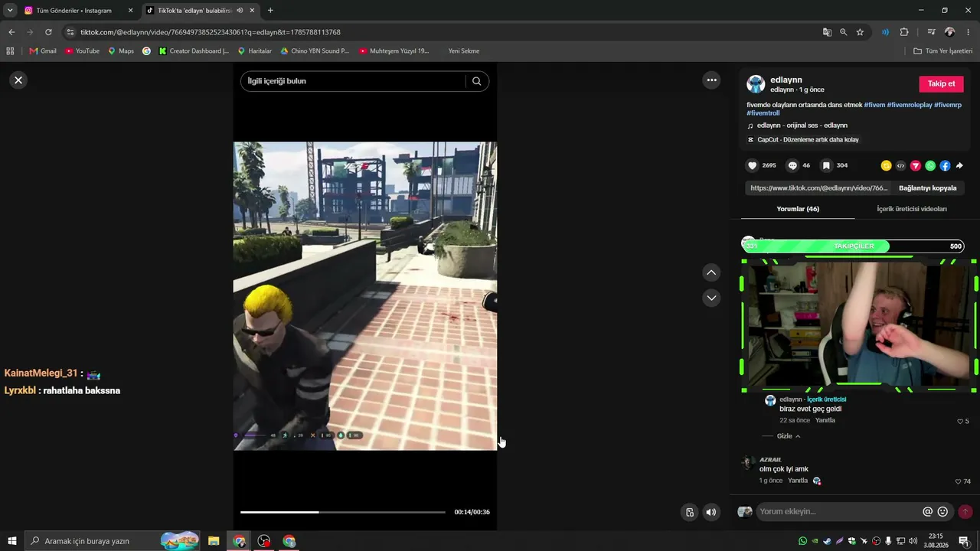Open comments via speech bubble icon
Image resolution: width=980 pixels, height=551 pixels.
[792, 165]
